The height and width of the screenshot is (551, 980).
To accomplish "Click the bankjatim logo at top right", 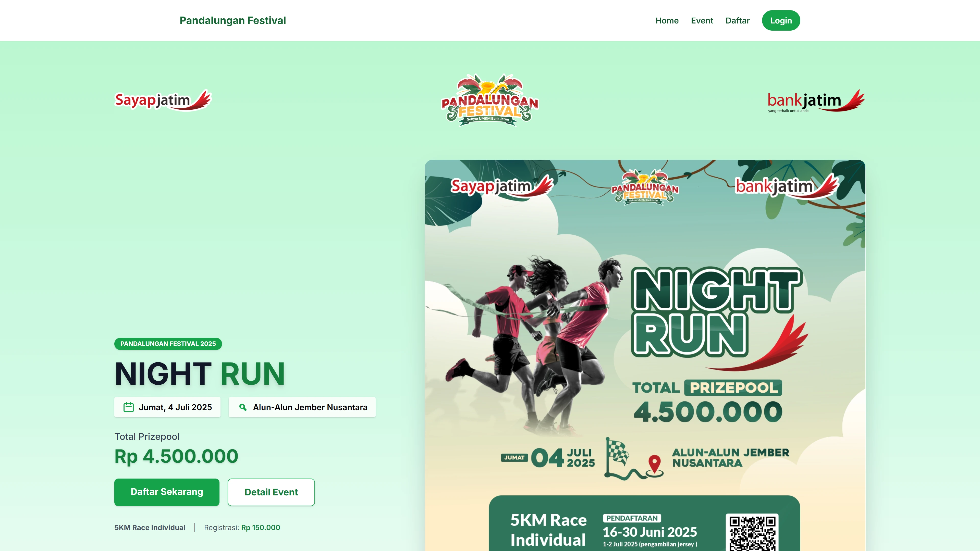I will [x=816, y=101].
